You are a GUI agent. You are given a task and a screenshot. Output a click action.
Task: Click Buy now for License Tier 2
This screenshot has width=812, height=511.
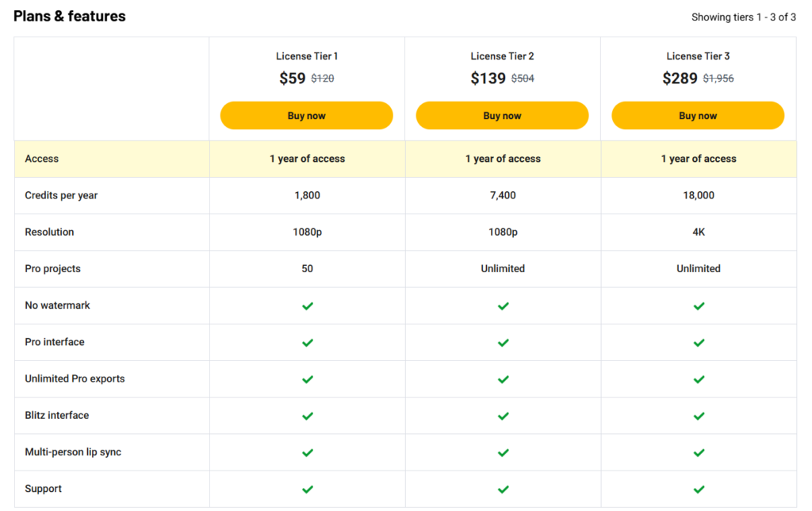pyautogui.click(x=502, y=116)
